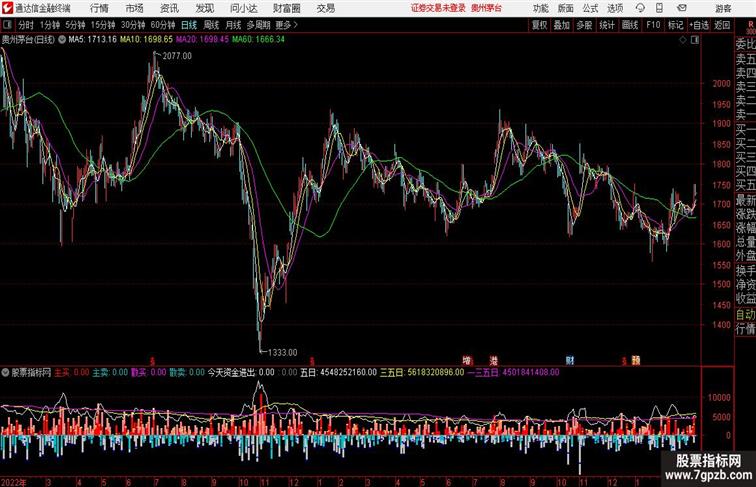
Task: Switch to 30分钟 period
Action: 133,25
